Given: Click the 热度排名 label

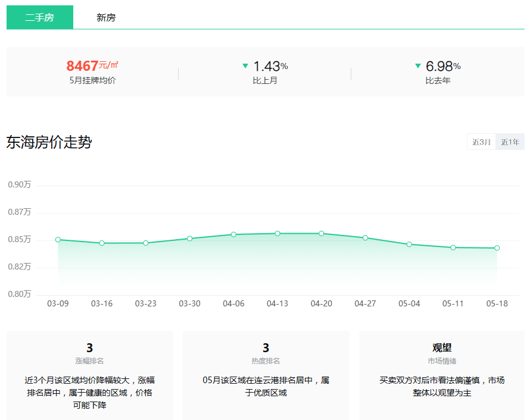Looking at the screenshot, I should tap(266, 361).
